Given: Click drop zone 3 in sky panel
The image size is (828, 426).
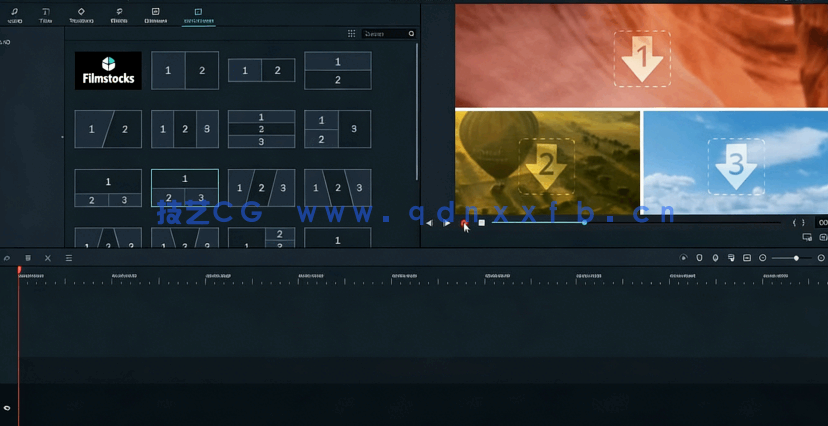Looking at the screenshot, I should [735, 165].
